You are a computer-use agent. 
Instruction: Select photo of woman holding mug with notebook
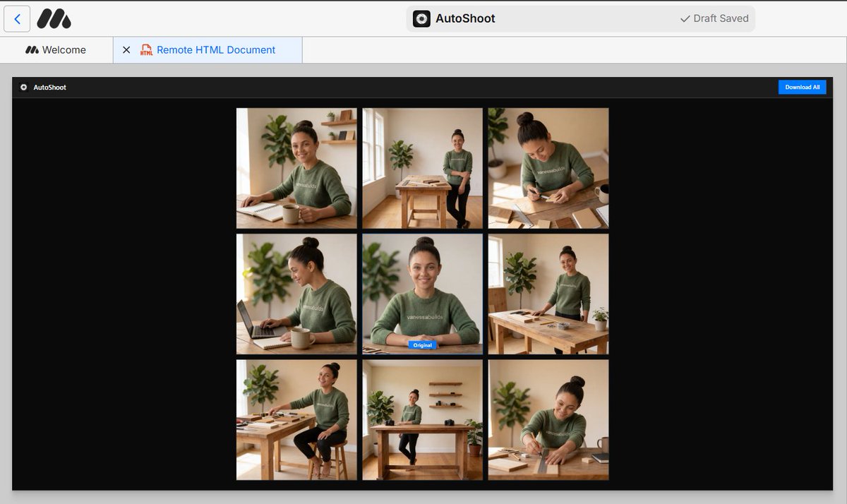point(296,168)
